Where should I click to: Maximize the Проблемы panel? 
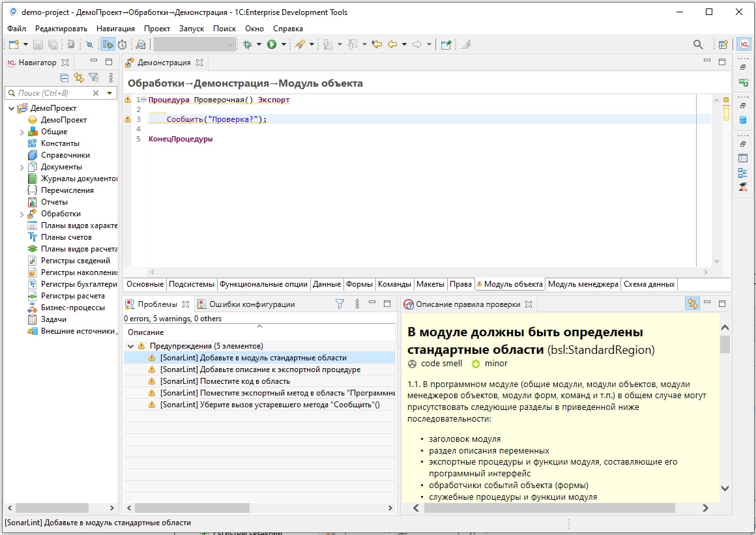pyautogui.click(x=386, y=303)
